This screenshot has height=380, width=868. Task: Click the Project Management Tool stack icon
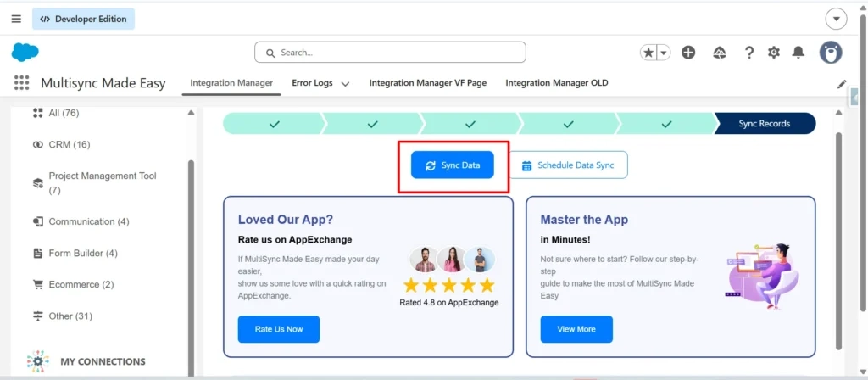click(x=37, y=183)
